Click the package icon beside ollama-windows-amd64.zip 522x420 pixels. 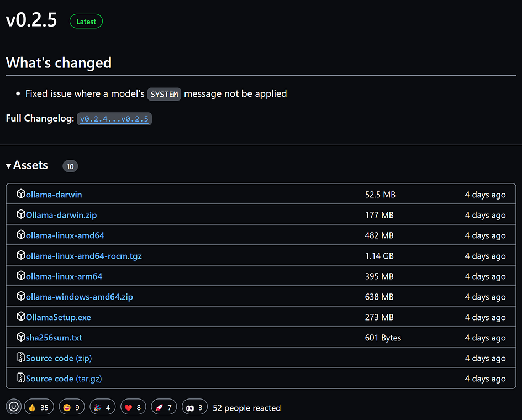pos(21,296)
